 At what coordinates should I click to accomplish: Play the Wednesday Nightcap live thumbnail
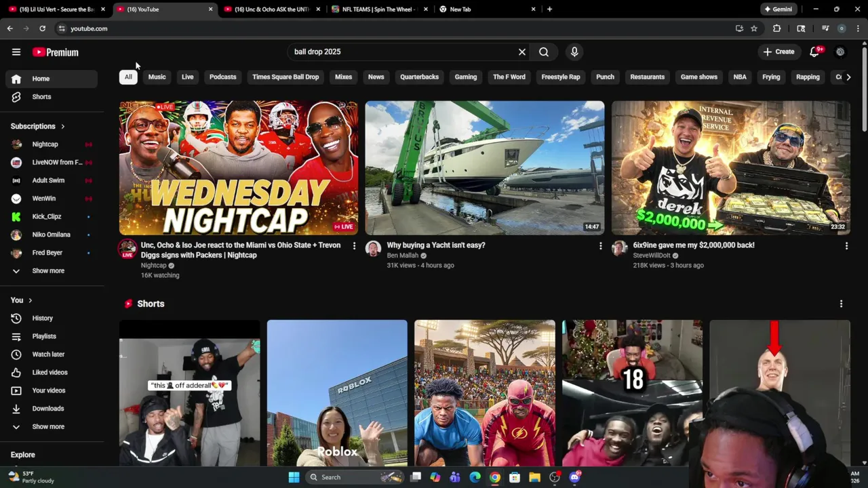(239, 168)
